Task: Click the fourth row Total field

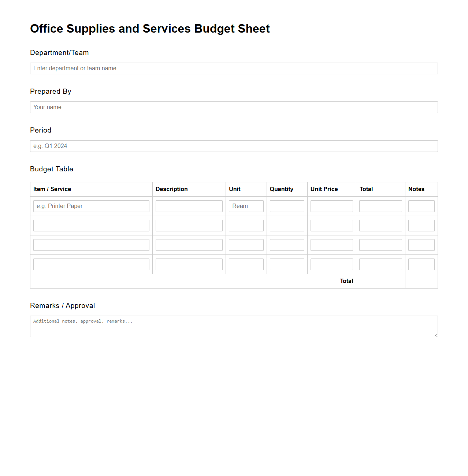Action: pyautogui.click(x=380, y=264)
